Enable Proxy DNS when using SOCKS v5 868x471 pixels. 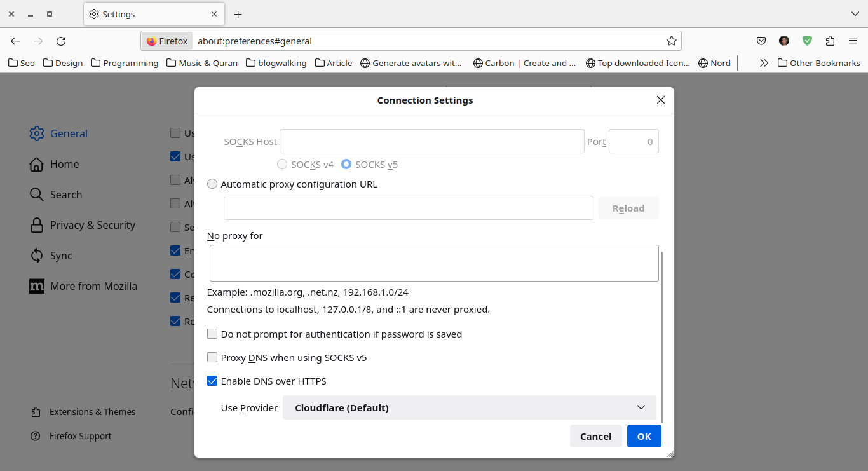[x=212, y=357]
